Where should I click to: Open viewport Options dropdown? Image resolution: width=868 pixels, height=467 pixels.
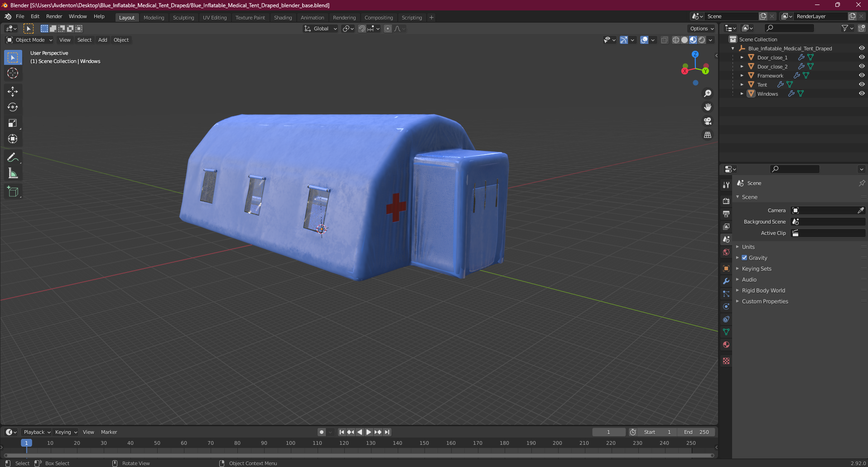[702, 29]
